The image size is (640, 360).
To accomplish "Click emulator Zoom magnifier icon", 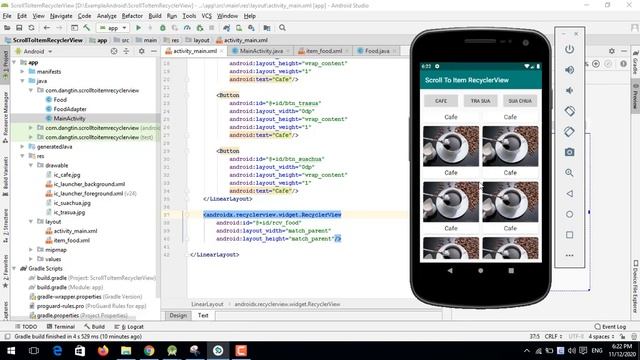I will [x=569, y=173].
